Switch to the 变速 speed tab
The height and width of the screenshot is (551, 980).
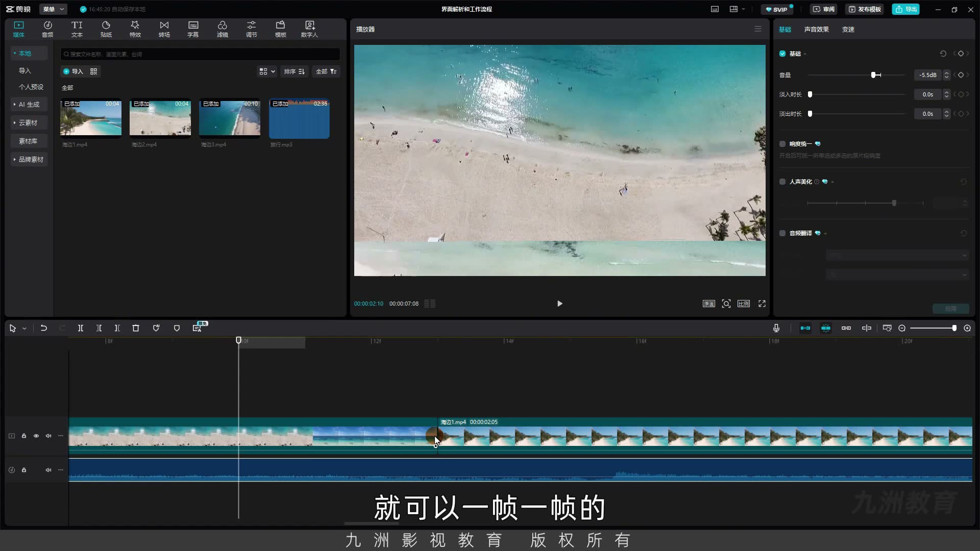pos(848,29)
